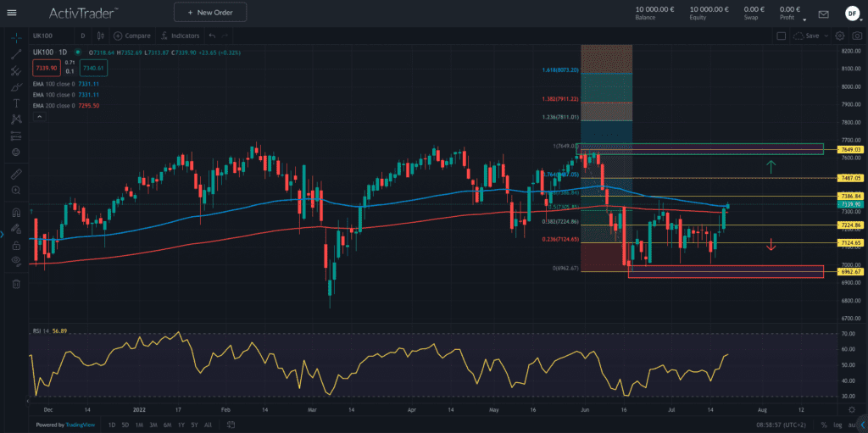Select the 5D time range
This screenshot has height=433, width=868.
pos(125,425)
